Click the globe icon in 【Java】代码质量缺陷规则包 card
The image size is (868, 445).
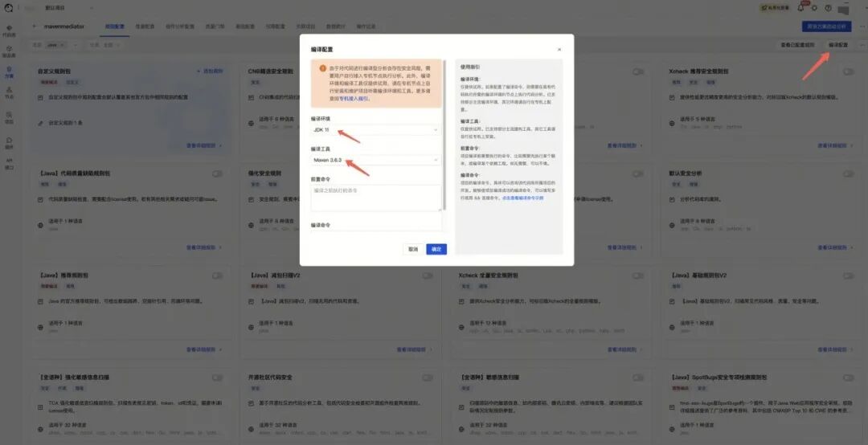pyautogui.click(x=40, y=225)
